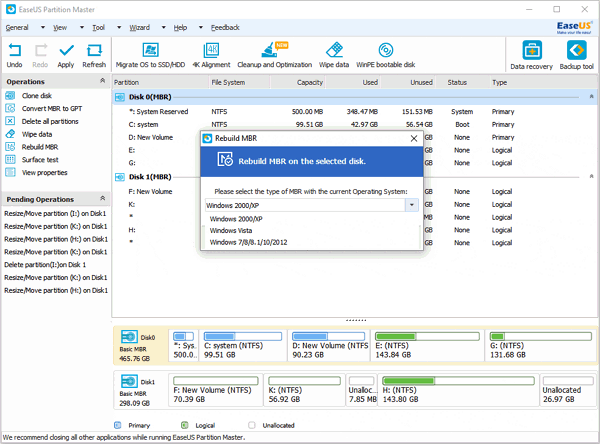Collapse the Pending Operations section
This screenshot has width=600, height=444.
[x=102, y=199]
